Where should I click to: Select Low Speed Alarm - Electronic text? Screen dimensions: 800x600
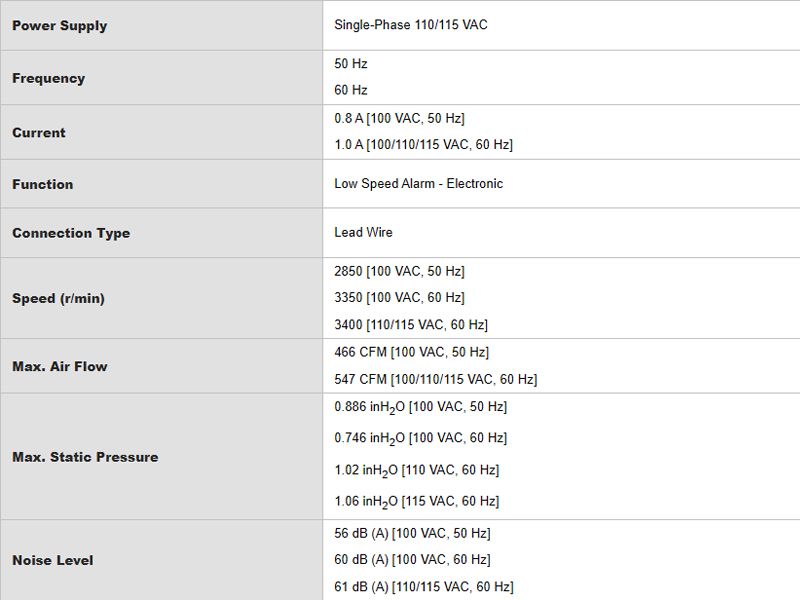(x=418, y=184)
